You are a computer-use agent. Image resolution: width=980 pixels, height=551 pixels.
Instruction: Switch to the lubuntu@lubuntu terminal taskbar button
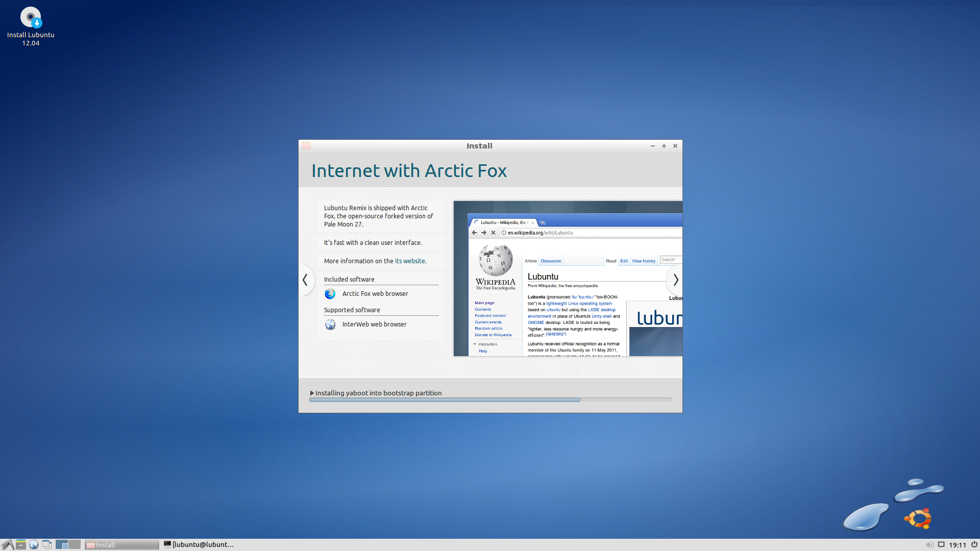point(199,545)
